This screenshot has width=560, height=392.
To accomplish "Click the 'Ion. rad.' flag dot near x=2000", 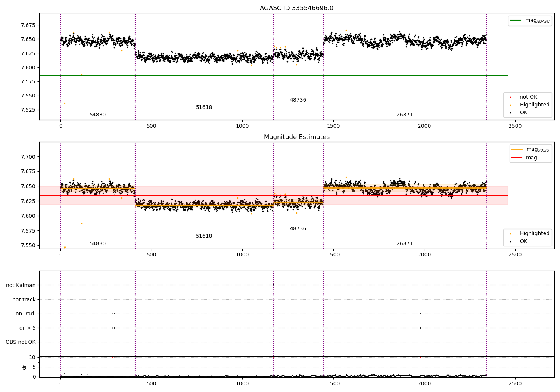I will (420, 314).
